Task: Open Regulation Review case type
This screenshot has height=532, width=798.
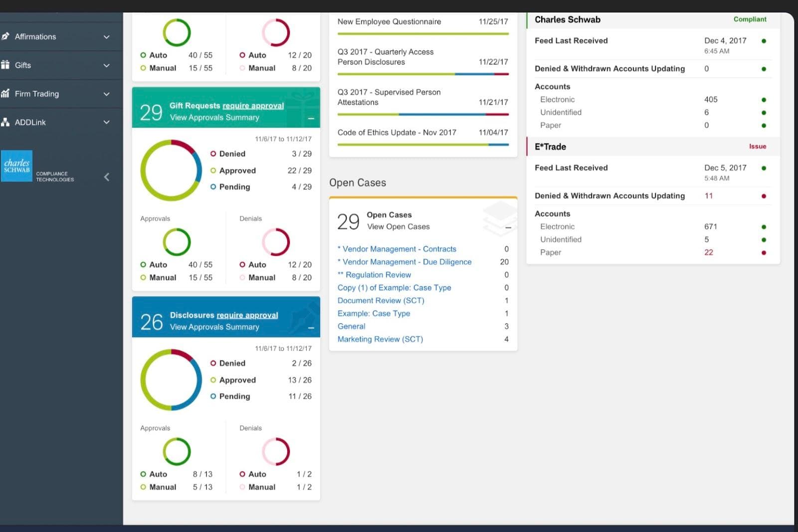Action: tap(374, 275)
